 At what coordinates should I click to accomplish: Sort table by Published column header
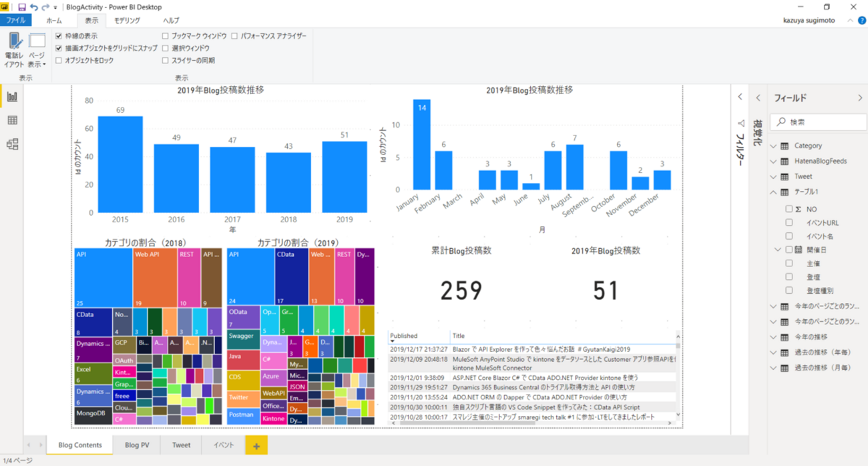[404, 336]
